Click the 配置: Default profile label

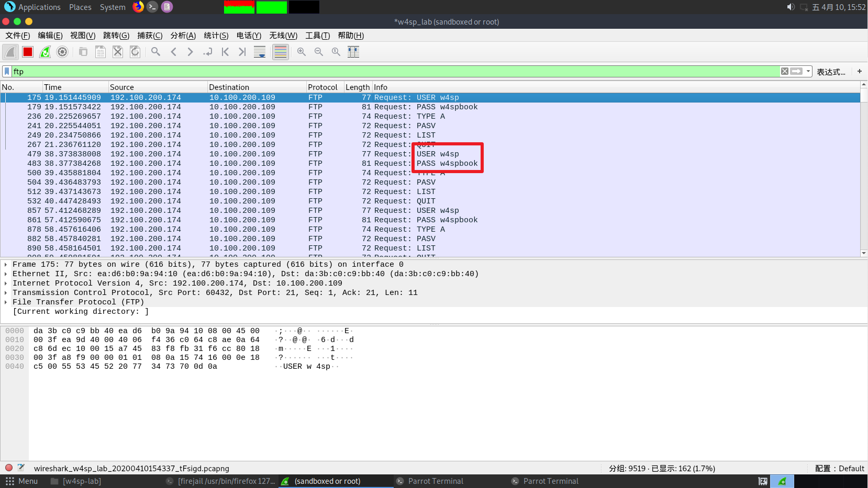(x=839, y=469)
